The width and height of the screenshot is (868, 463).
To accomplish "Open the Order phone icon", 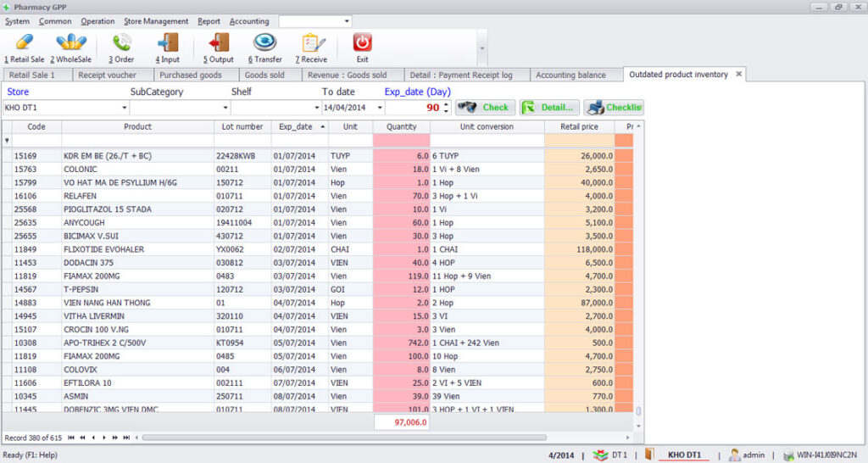I will pyautogui.click(x=121, y=43).
